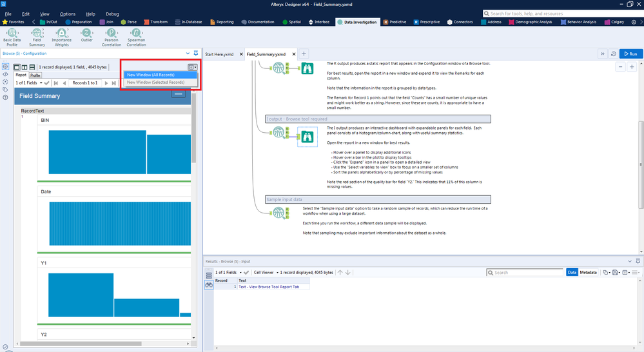Open Favorites tool category

[x=14, y=22]
